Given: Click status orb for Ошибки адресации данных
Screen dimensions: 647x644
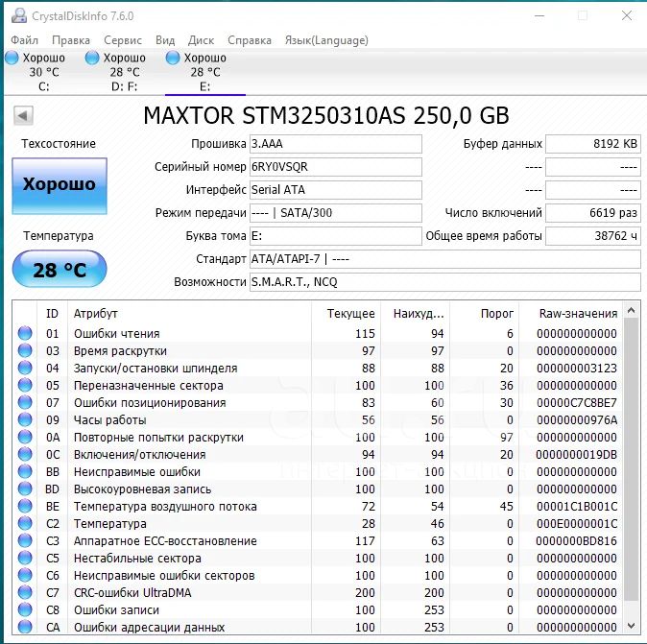Looking at the screenshot, I should [x=25, y=627].
